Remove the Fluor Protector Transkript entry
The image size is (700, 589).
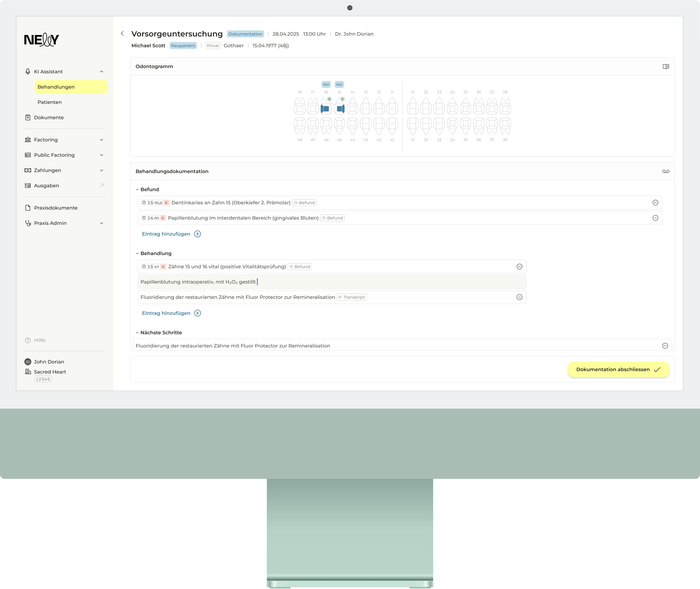[x=519, y=297]
